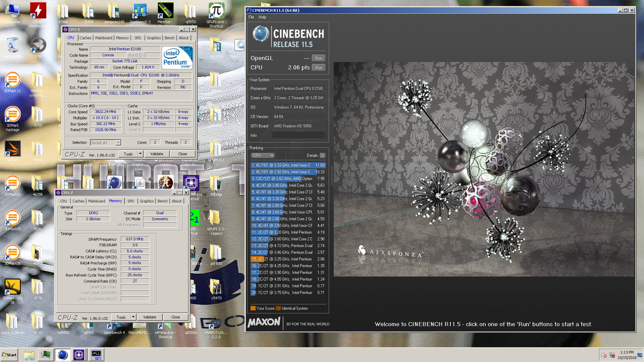Screen dimensions: 644x362
Task: Open 3DMark 11 desktop icon
Action: click(12, 82)
